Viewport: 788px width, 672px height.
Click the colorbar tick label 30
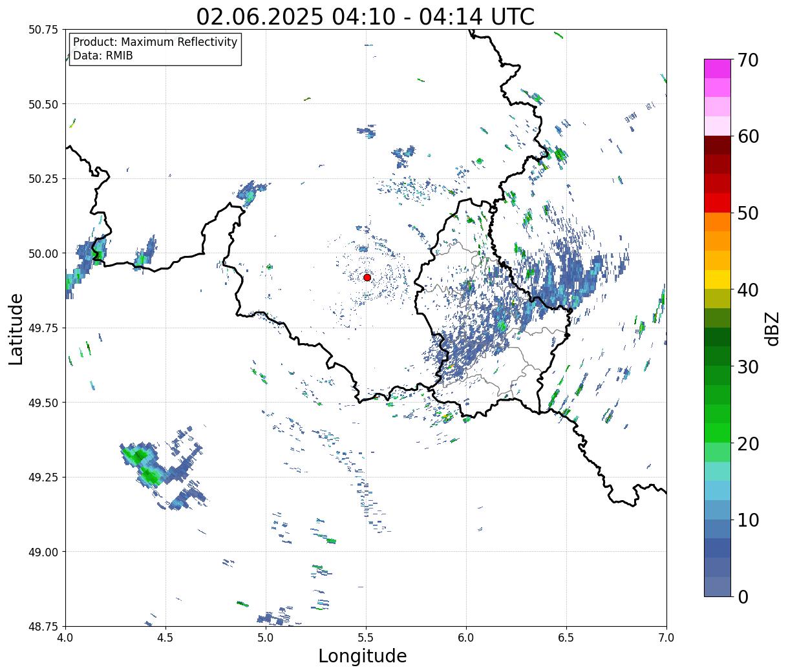coord(748,367)
